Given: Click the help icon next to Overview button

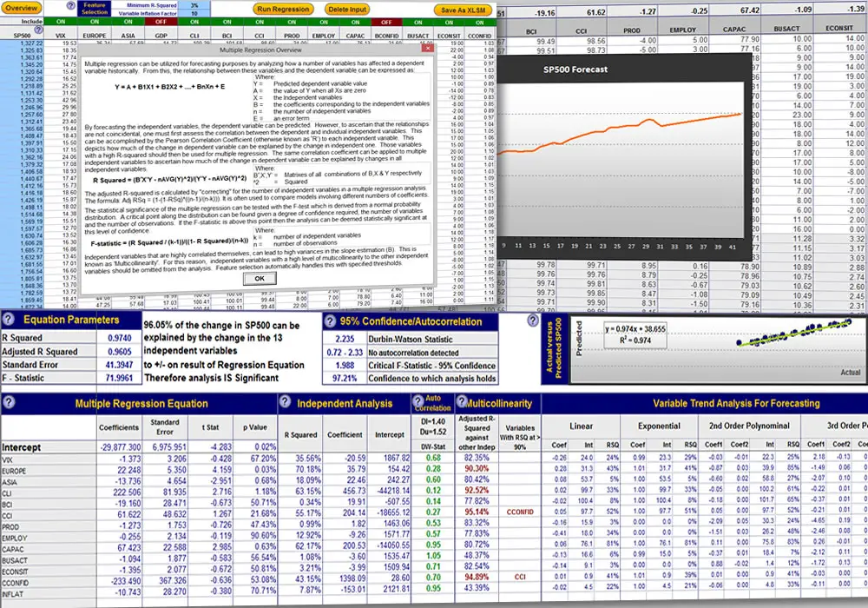Looking at the screenshot, I should pos(69,5).
